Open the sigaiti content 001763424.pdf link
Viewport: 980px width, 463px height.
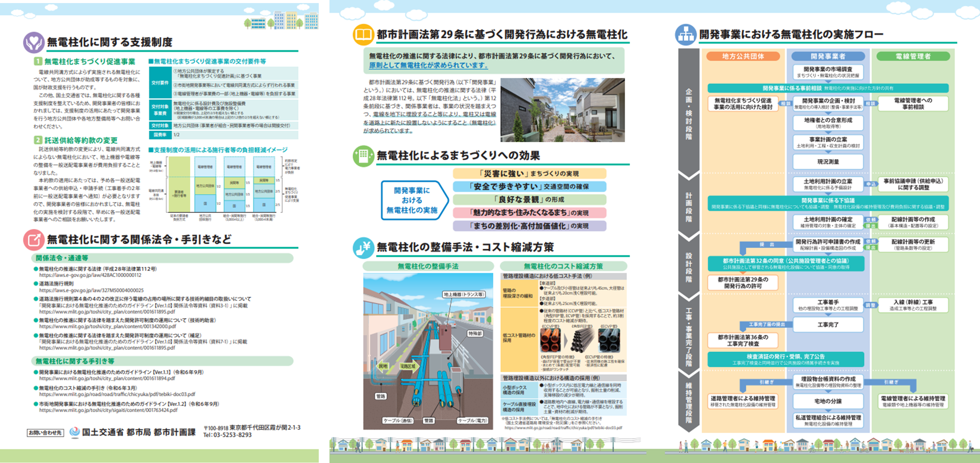pos(108,410)
